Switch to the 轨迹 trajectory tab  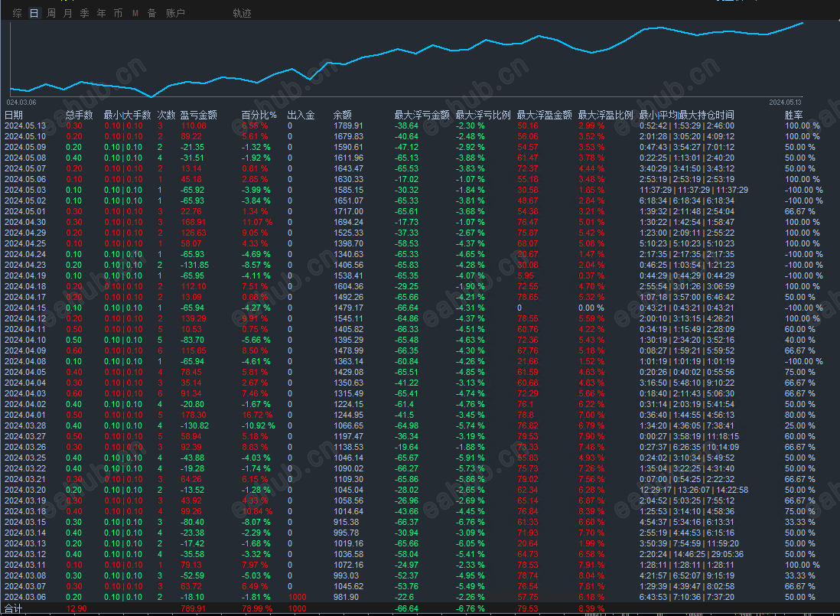click(242, 13)
